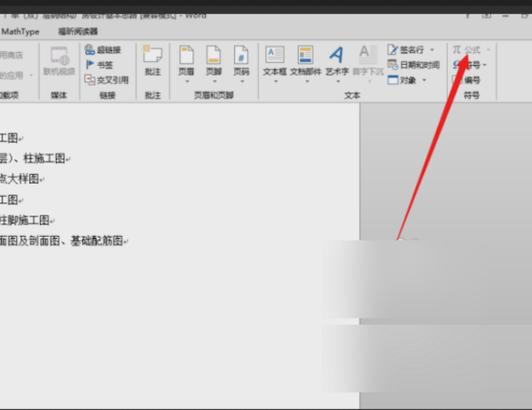Insert a signature line with 签名行
This screenshot has height=410, width=532.
pyautogui.click(x=406, y=50)
